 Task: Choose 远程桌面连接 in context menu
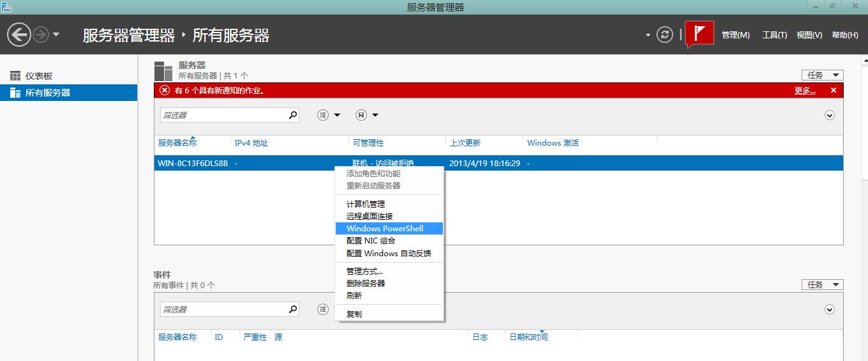[x=370, y=217]
